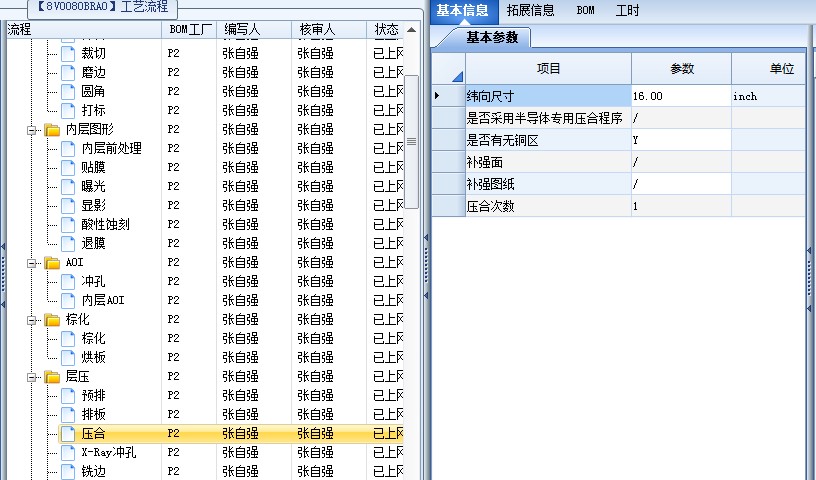Select the 烘板 process step

click(x=94, y=358)
